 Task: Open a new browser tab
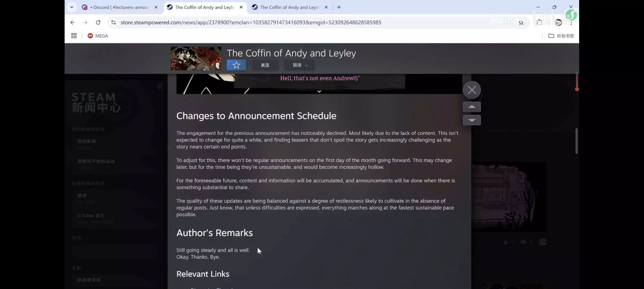(339, 7)
